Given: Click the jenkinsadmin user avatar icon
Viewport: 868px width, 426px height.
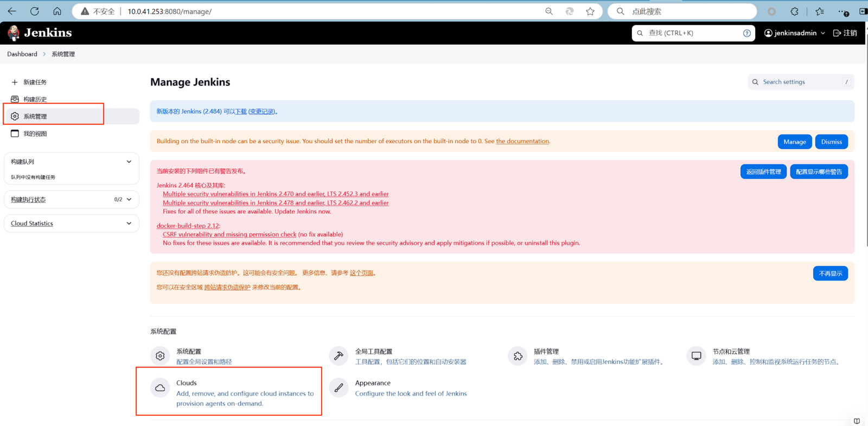Looking at the screenshot, I should [768, 33].
